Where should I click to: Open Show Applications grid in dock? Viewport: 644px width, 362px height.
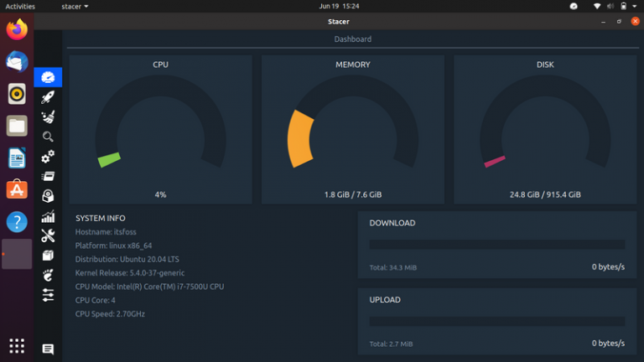(17, 345)
